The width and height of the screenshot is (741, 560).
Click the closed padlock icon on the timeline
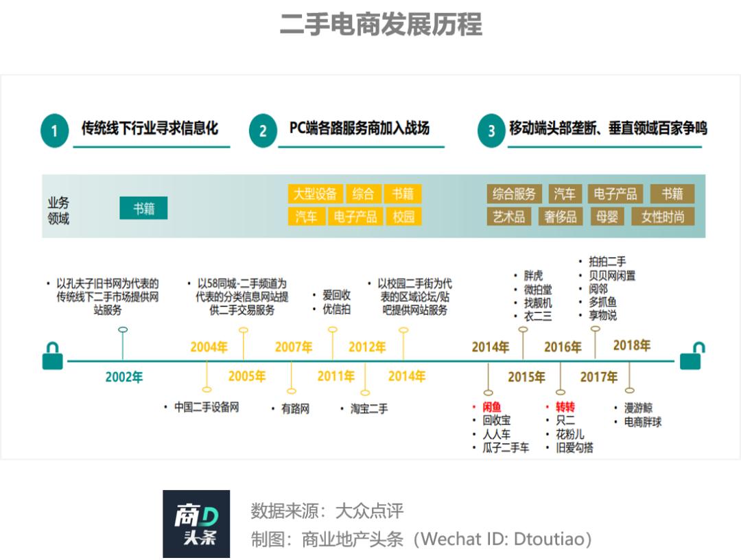tap(52, 356)
